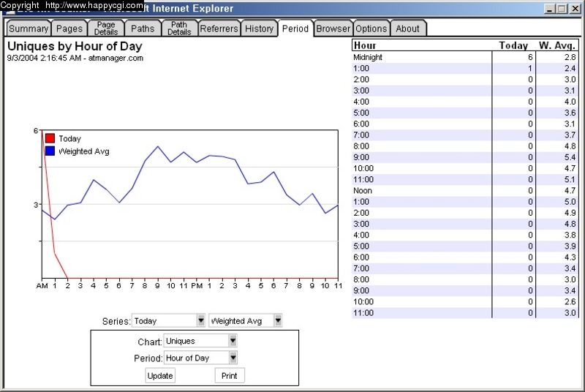The width and height of the screenshot is (585, 392).
Task: Open the Page Details tab
Action: 106,29
